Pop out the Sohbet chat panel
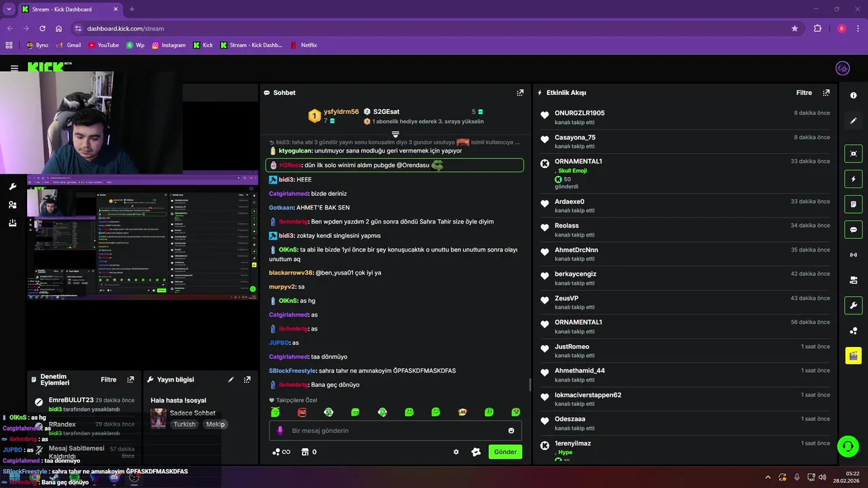The width and height of the screenshot is (868, 488). coord(520,93)
